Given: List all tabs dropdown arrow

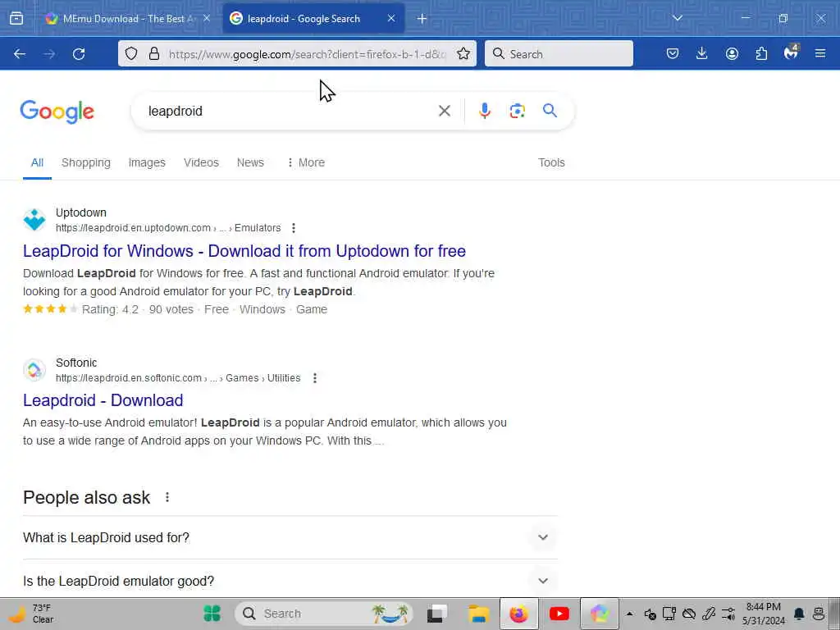Looking at the screenshot, I should 677,18.
